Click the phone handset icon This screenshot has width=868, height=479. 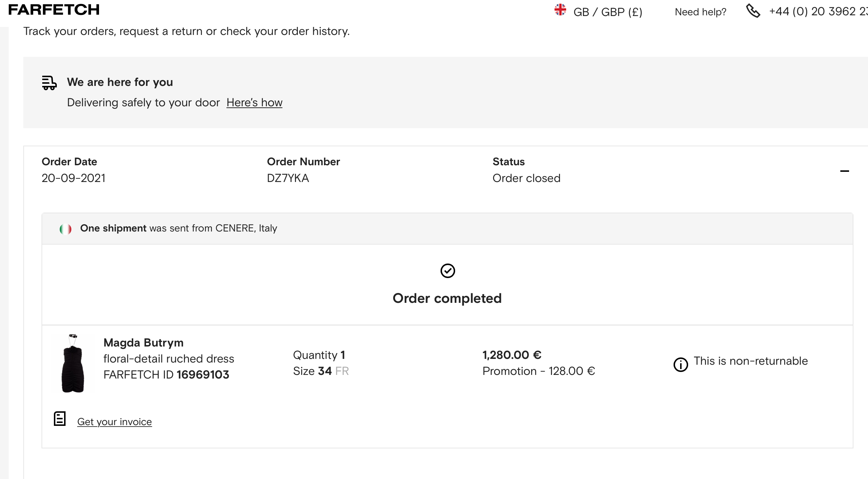753,11
